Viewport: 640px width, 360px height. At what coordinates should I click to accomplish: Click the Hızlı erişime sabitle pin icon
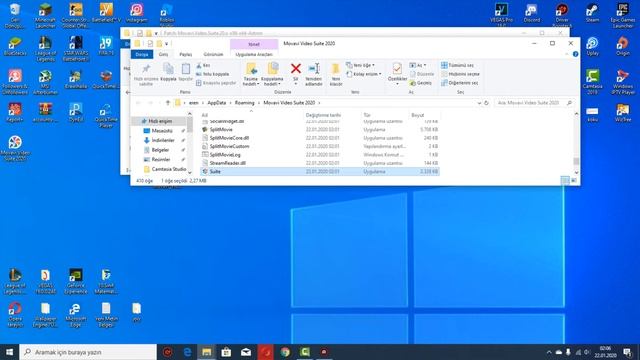point(146,69)
